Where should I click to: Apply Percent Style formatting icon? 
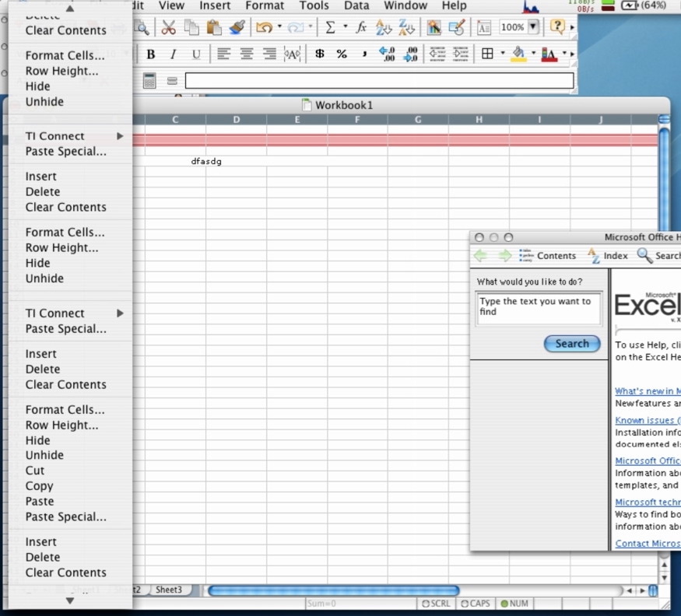(342, 54)
